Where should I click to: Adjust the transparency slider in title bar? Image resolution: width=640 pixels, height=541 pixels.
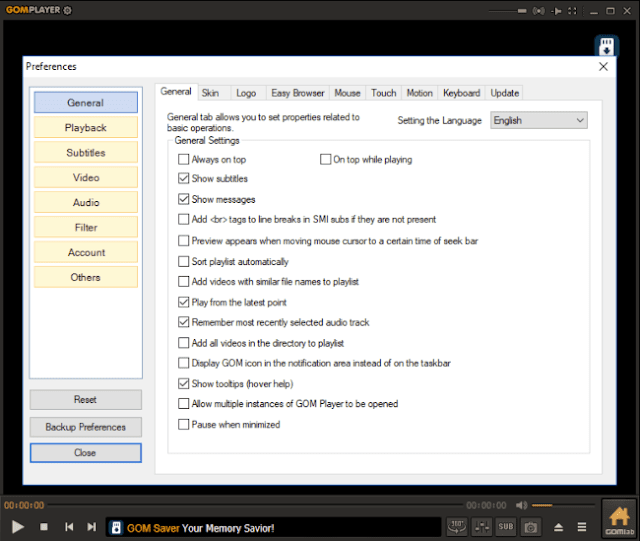pos(507,11)
